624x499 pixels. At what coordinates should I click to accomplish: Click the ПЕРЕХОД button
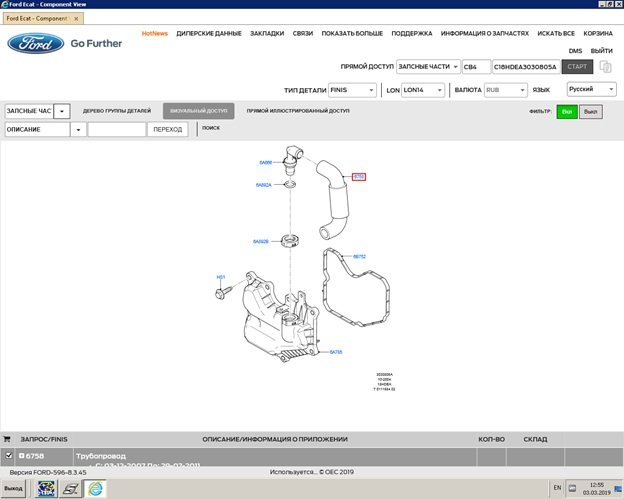[x=168, y=129]
